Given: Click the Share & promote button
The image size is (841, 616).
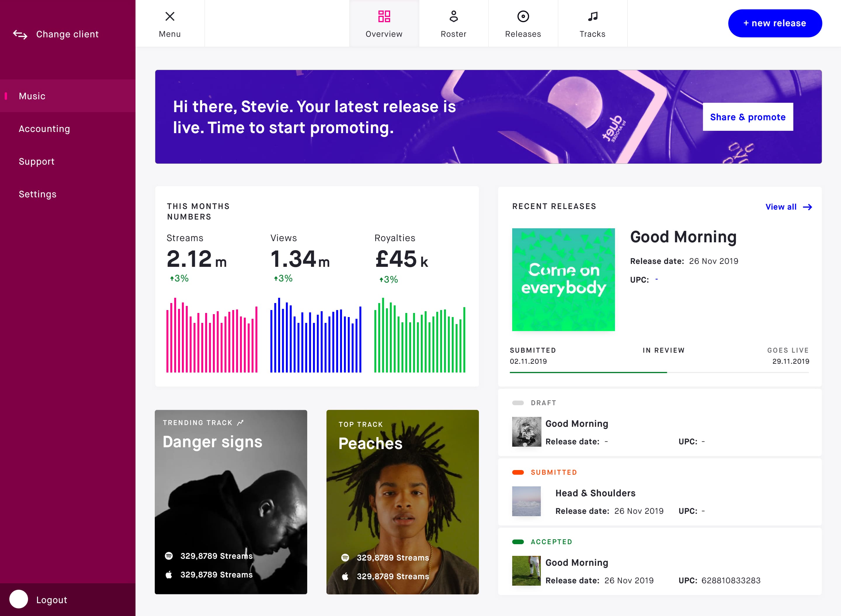Looking at the screenshot, I should pos(747,117).
